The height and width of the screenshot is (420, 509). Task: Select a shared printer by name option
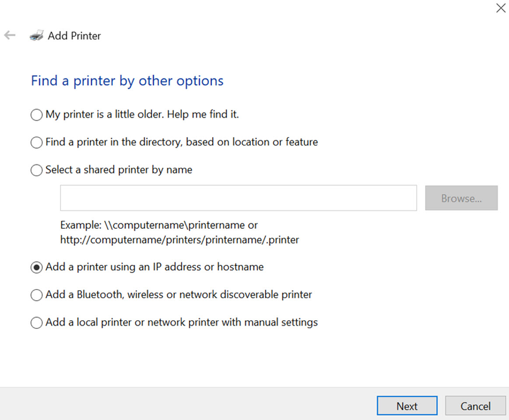pos(36,170)
